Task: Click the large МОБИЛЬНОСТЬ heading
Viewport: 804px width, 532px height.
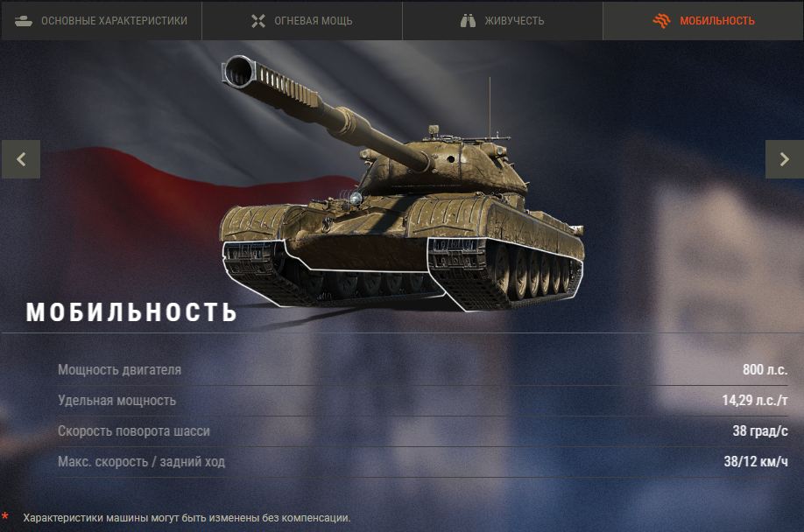Action: point(131,311)
